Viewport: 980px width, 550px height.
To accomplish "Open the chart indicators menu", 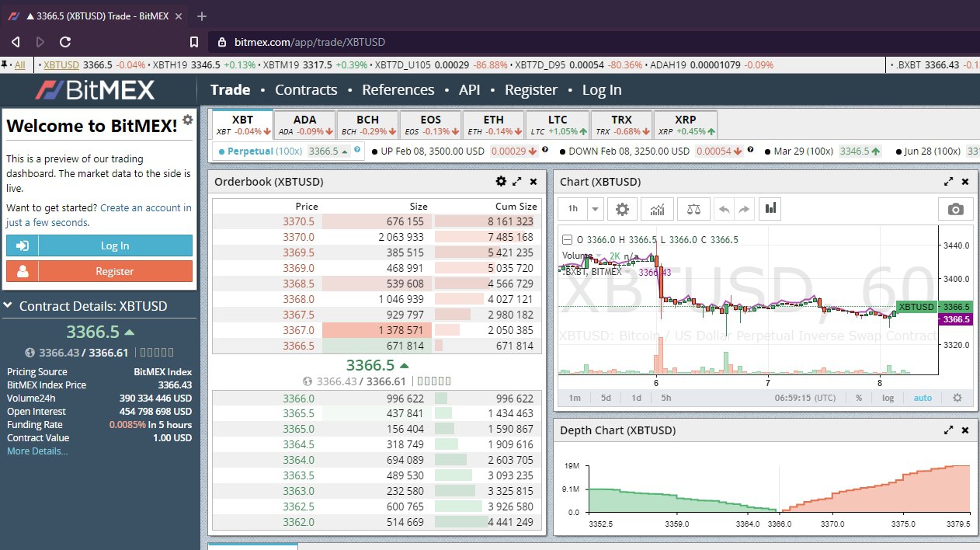I will click(x=657, y=209).
